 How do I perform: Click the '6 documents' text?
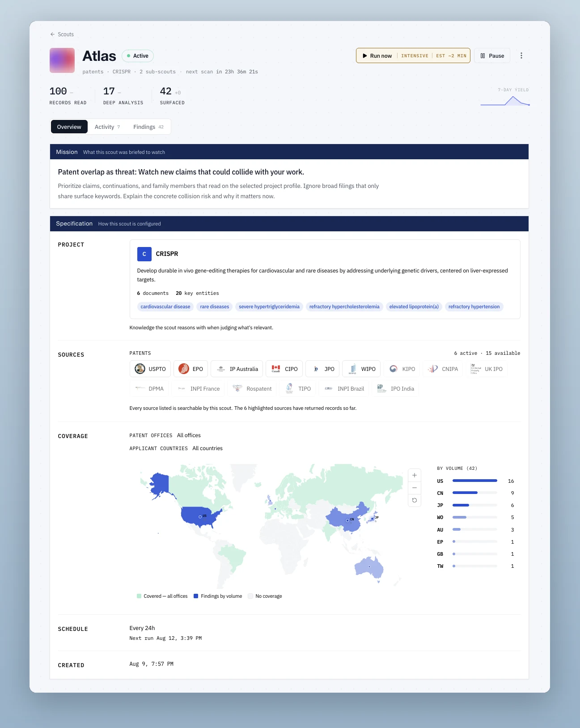pos(153,294)
